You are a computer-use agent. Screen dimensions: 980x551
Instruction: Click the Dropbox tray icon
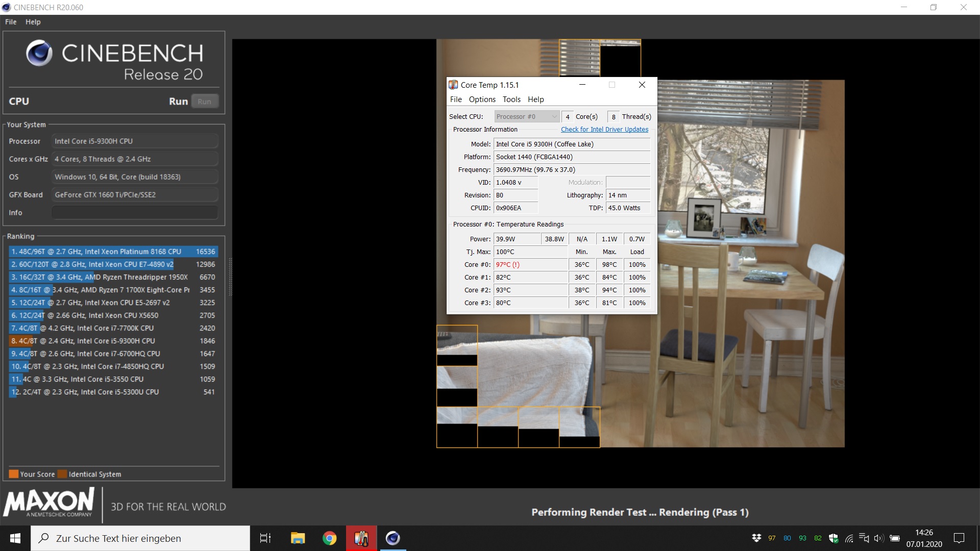[x=756, y=538]
